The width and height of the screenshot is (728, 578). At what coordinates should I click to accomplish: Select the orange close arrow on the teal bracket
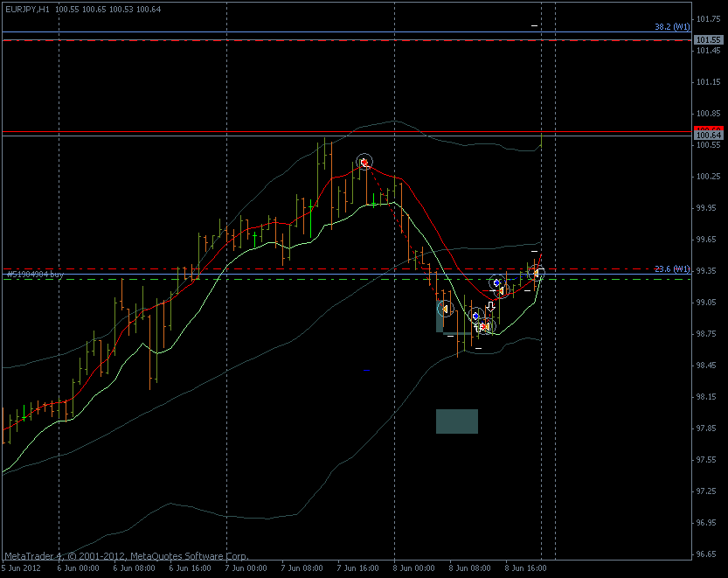(445, 309)
